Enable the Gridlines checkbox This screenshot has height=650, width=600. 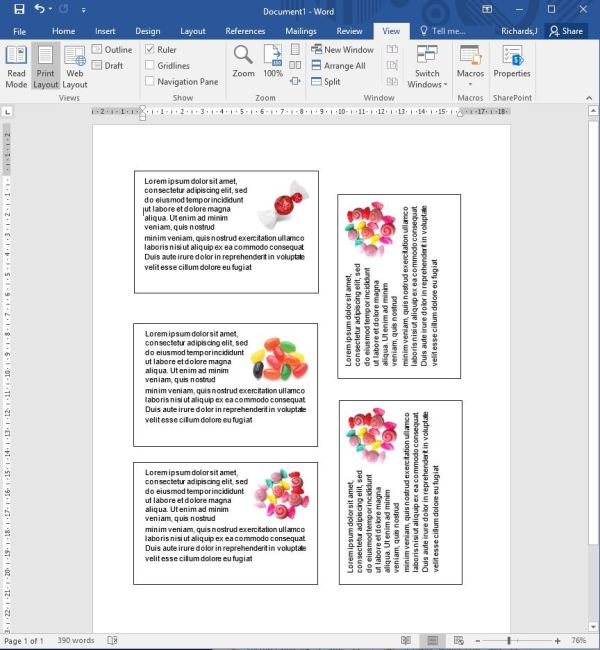pyautogui.click(x=150, y=65)
